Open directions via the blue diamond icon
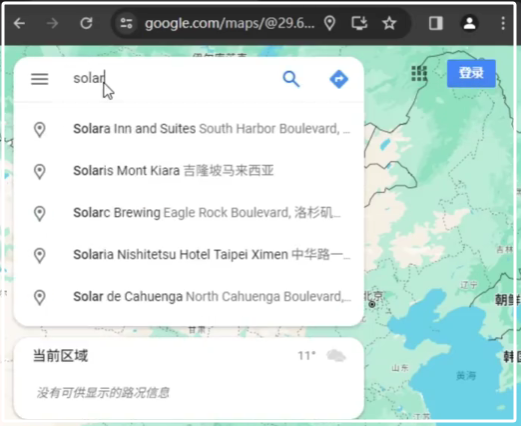This screenshot has width=521, height=426. point(339,79)
